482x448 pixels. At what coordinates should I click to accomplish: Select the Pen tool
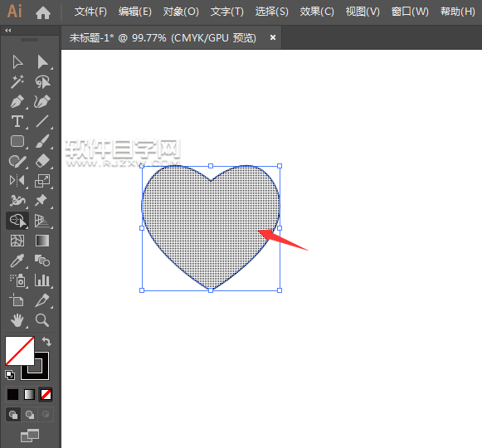(x=17, y=102)
